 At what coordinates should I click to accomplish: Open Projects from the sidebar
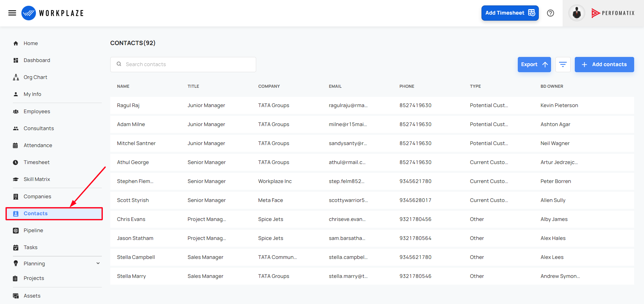point(34,278)
